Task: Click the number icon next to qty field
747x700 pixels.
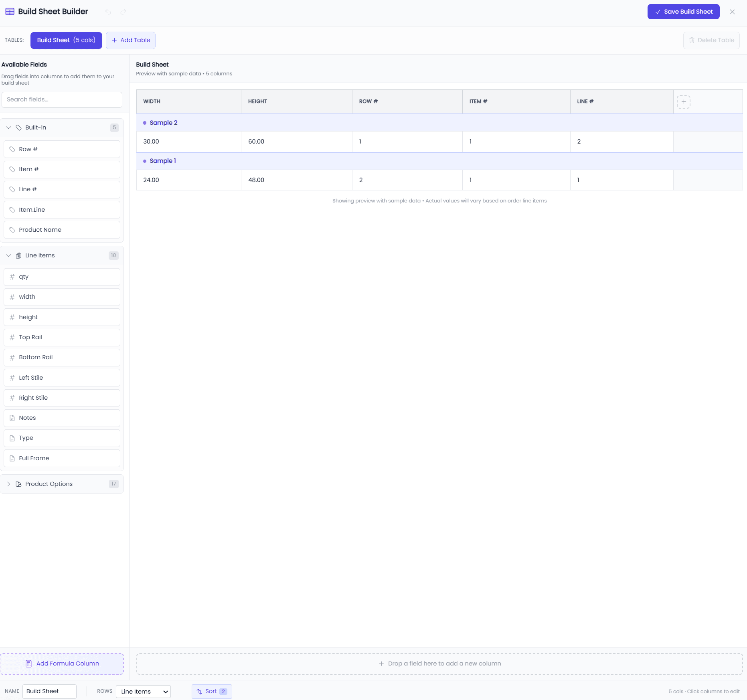Action: click(x=12, y=277)
